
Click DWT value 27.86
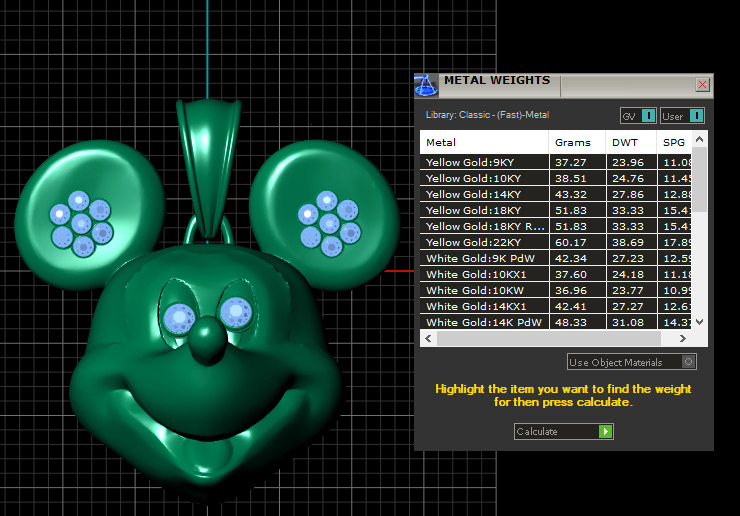click(x=628, y=195)
